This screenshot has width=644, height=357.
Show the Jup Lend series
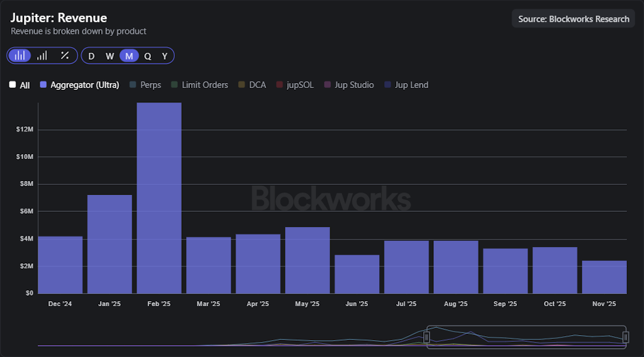coord(406,85)
